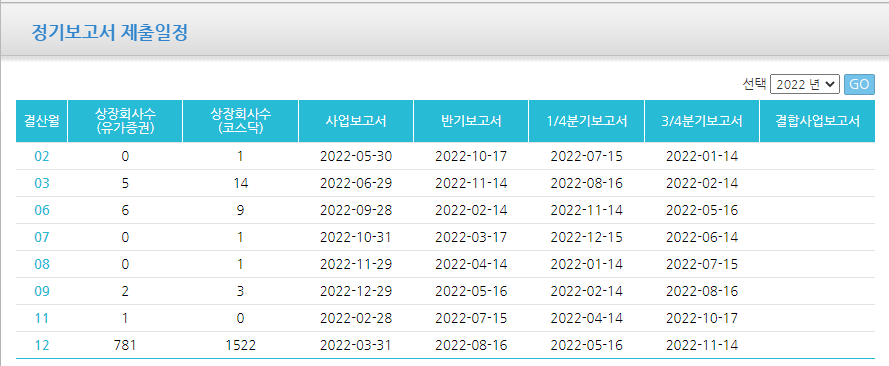Select the date 2022-05-30
889x366 pixels.
pyautogui.click(x=356, y=156)
